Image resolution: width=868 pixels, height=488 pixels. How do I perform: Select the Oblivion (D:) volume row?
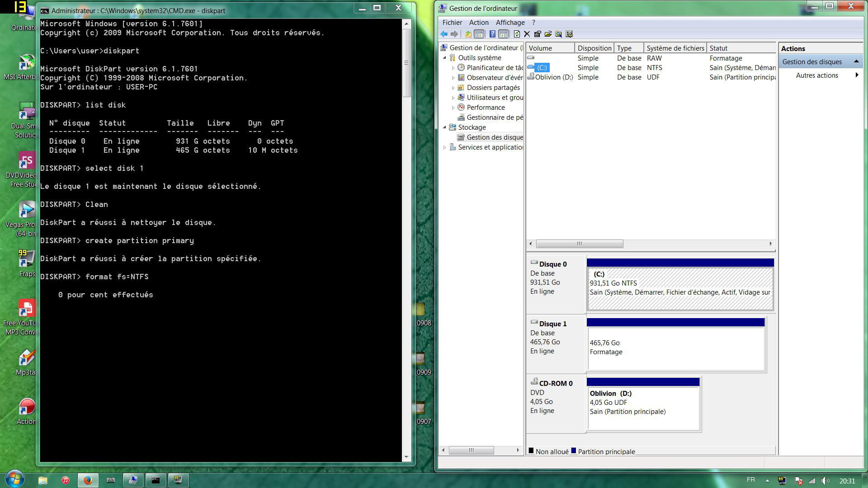[651, 77]
